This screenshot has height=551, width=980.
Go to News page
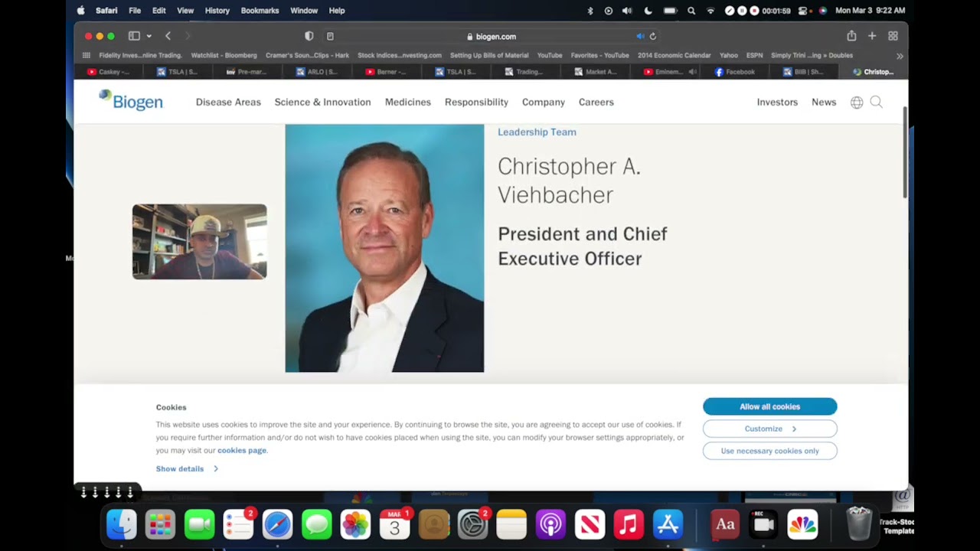pyautogui.click(x=824, y=102)
